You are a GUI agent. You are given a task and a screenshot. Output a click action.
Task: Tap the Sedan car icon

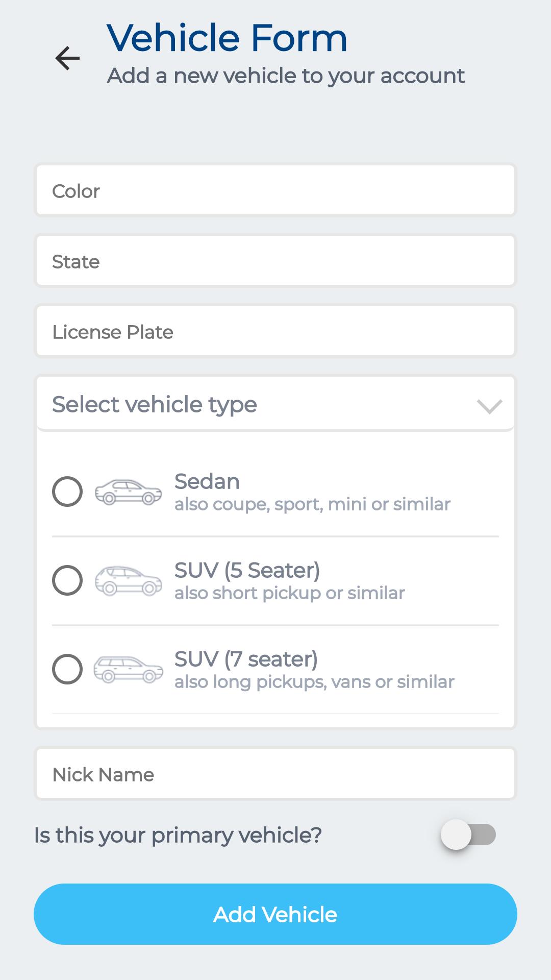129,492
